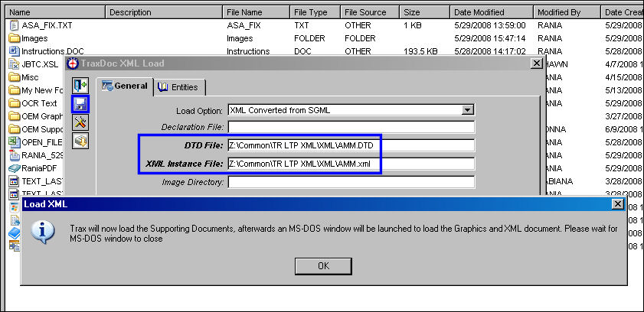Viewport: 644px width, 312px height.
Task: Click the FOLDER file source of the Images row
Action: (360, 38)
